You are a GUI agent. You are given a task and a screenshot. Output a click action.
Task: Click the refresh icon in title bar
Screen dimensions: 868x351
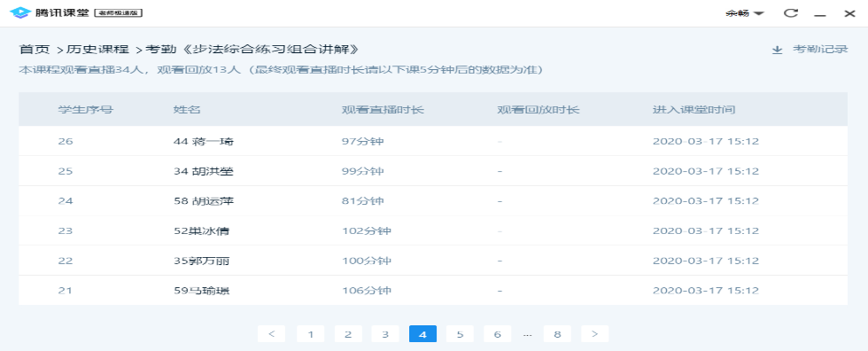tap(792, 12)
